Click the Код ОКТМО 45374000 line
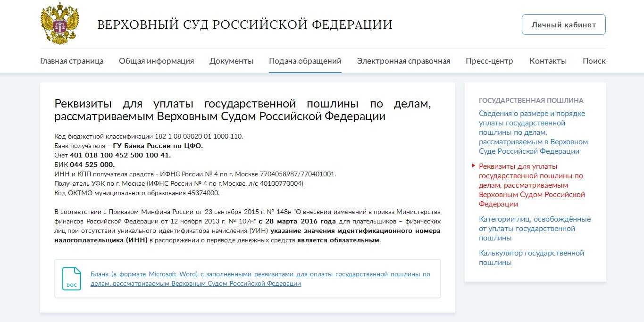This screenshot has height=322, width=644. pyautogui.click(x=137, y=193)
